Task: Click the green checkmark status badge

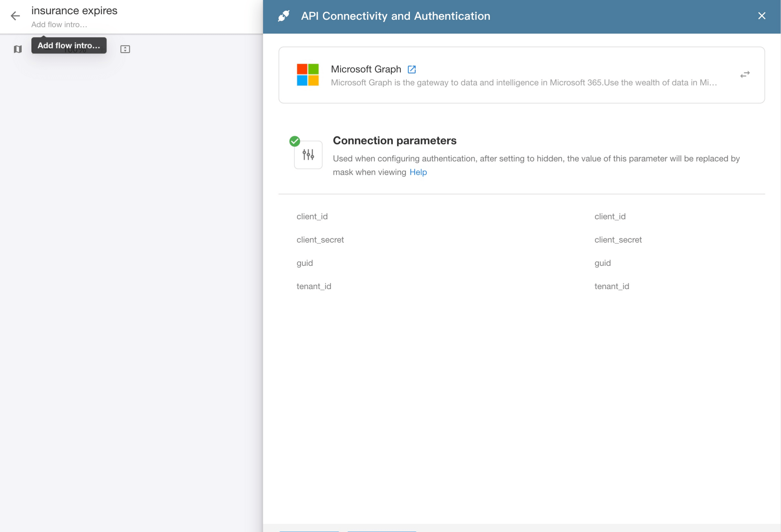Action: pos(295,141)
